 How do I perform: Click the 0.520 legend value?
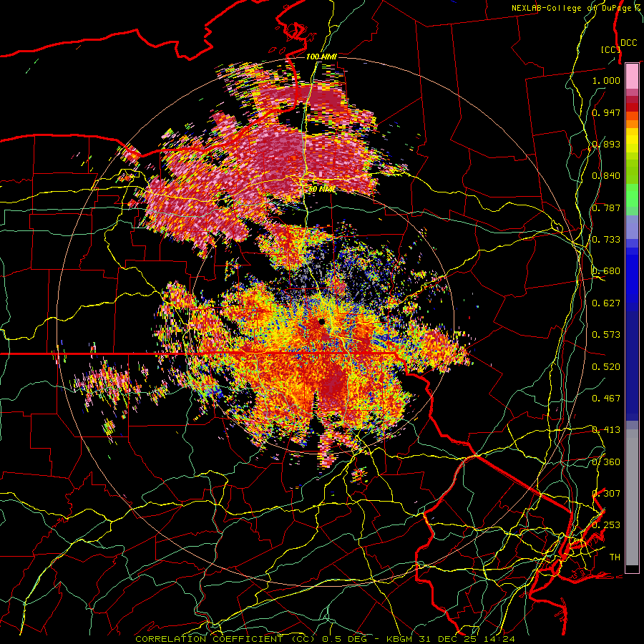pos(606,366)
